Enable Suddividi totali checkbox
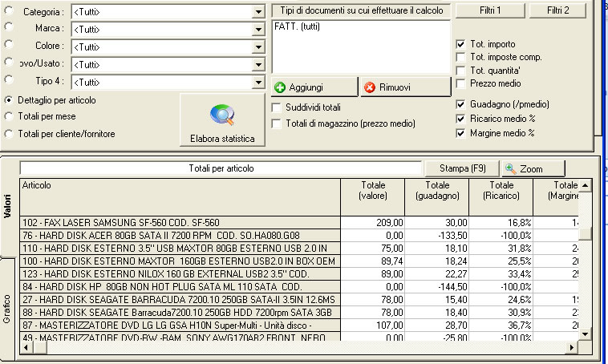Image resolution: width=608 pixels, height=364 pixels. pos(277,107)
